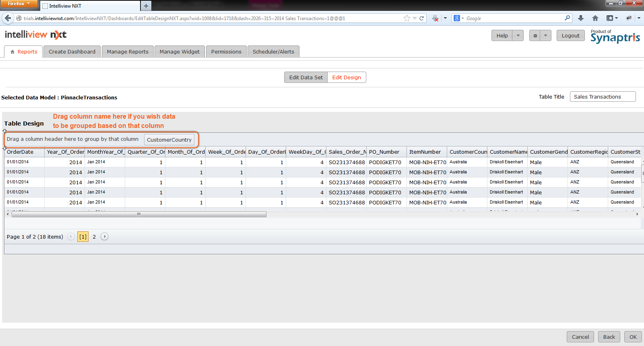Click the browser Home icon
644x346 pixels.
(595, 18)
